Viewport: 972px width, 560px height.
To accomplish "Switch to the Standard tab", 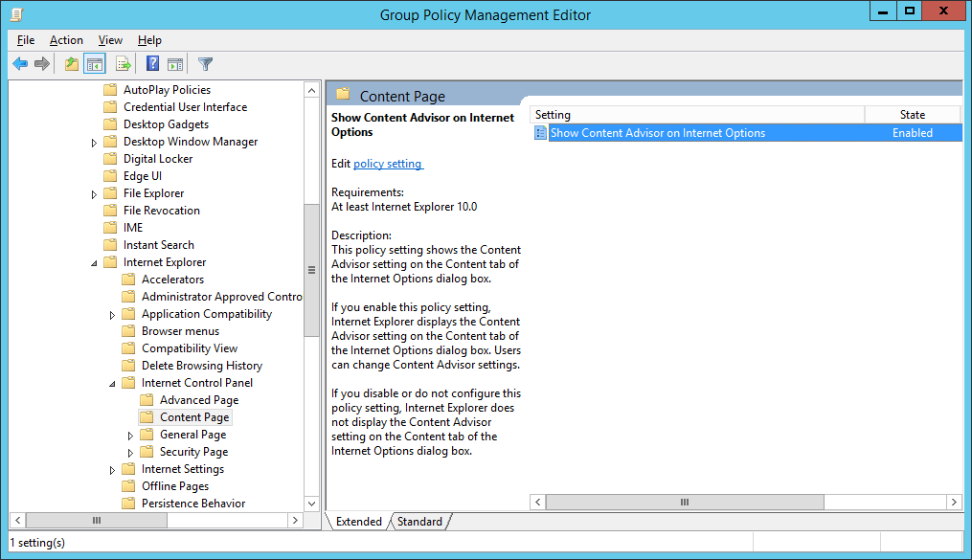I will [419, 522].
